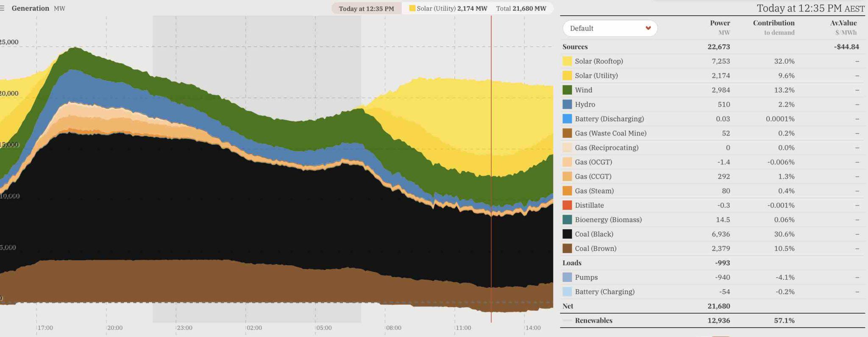This screenshot has width=868, height=337.
Task: Click the red time cursor line on chart
Action: pos(491,170)
